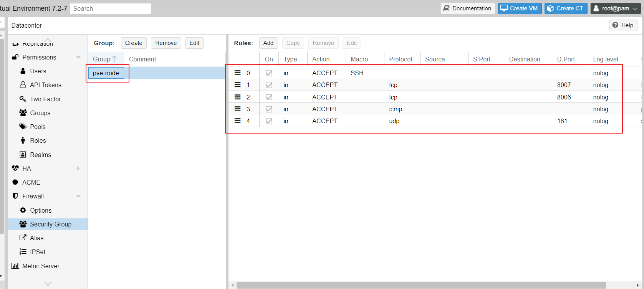Image resolution: width=644 pixels, height=289 pixels.
Task: Select the Replication menu entry
Action: pyautogui.click(x=38, y=44)
